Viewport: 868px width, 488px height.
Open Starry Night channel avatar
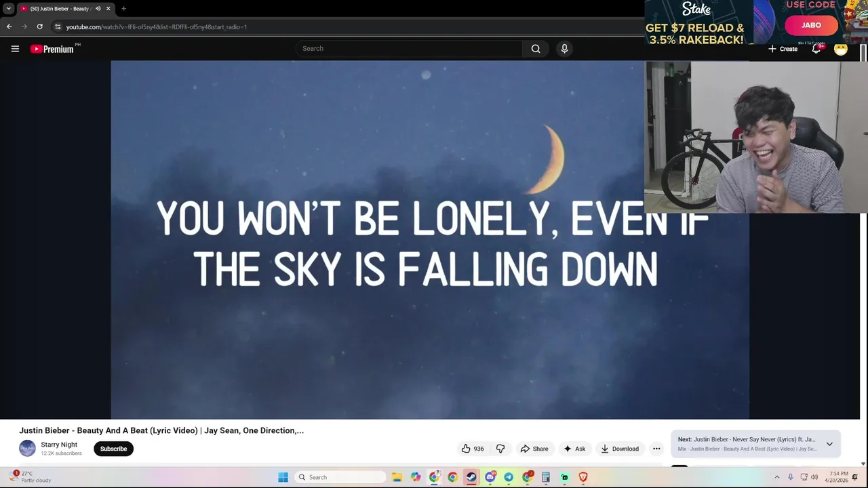point(27,448)
